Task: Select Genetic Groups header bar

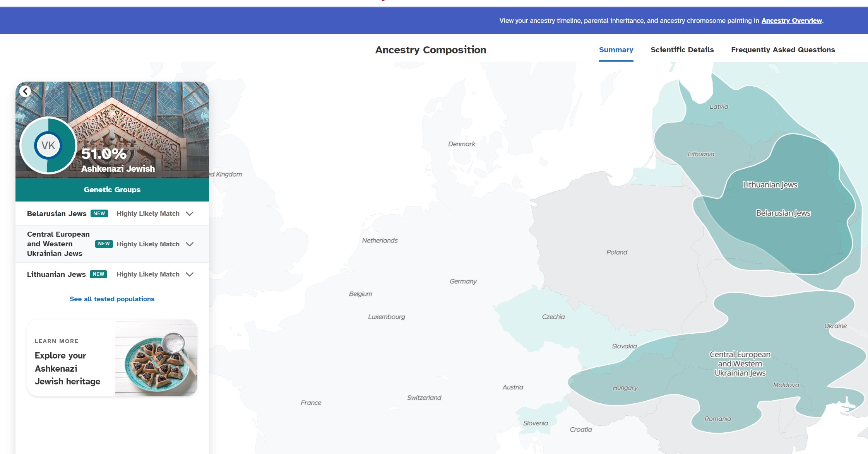Action: click(x=112, y=189)
